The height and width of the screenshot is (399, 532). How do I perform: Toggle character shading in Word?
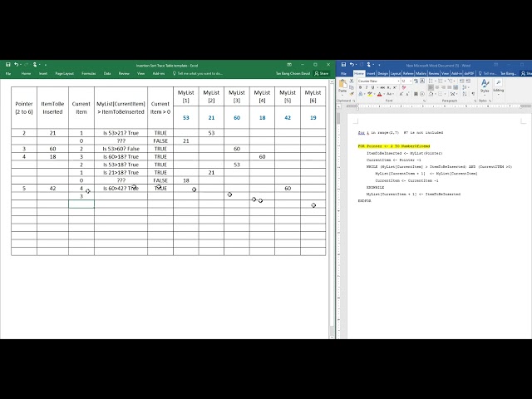416,94
